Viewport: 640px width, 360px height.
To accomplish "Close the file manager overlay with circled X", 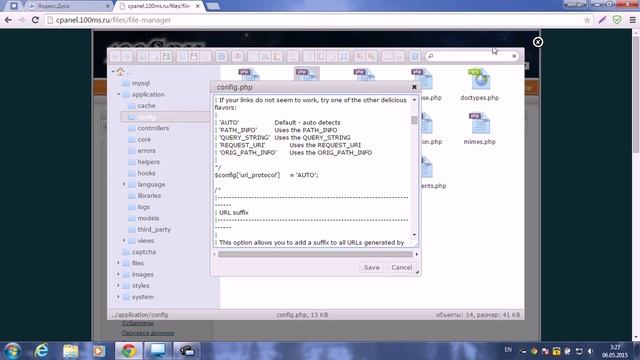I will pos(538,42).
